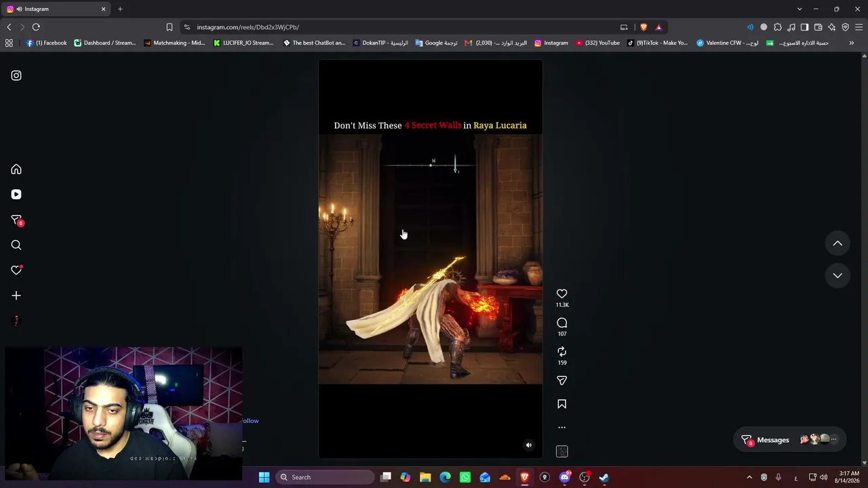Open File Explorer from the taskbar
The image size is (868, 488).
425,477
